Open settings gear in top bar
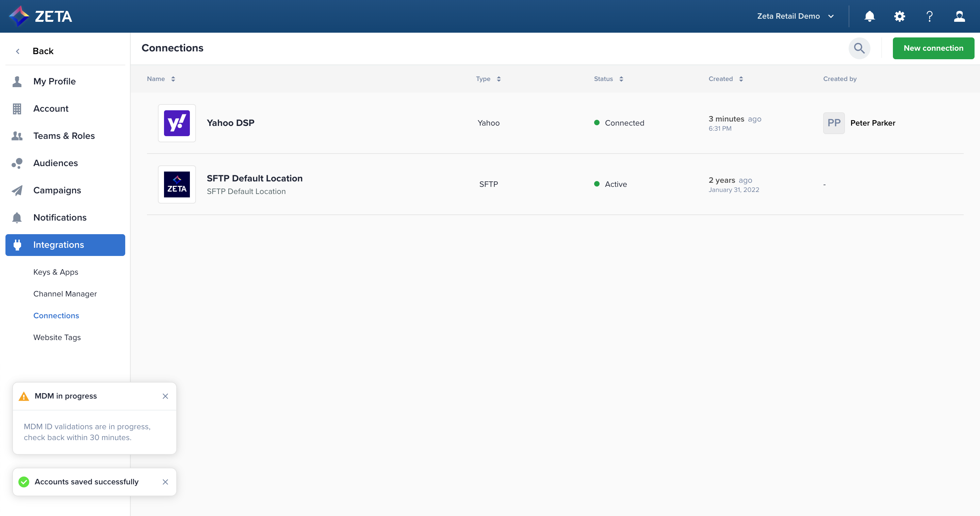The width and height of the screenshot is (980, 516). pyautogui.click(x=899, y=16)
